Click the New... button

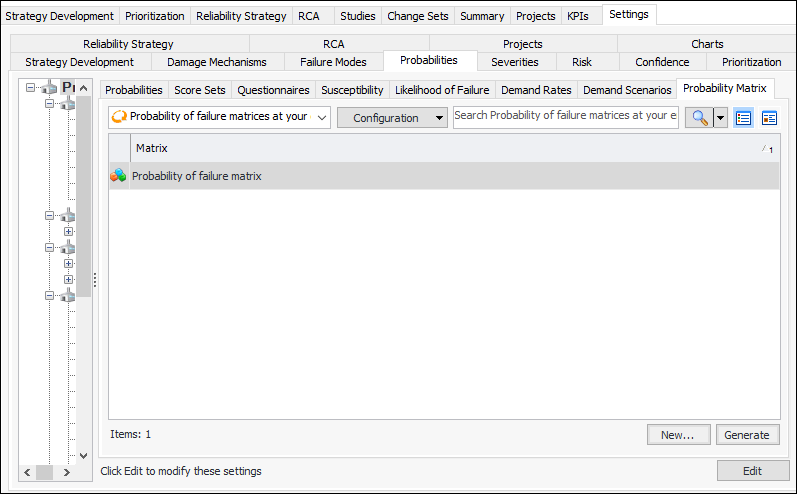(678, 435)
